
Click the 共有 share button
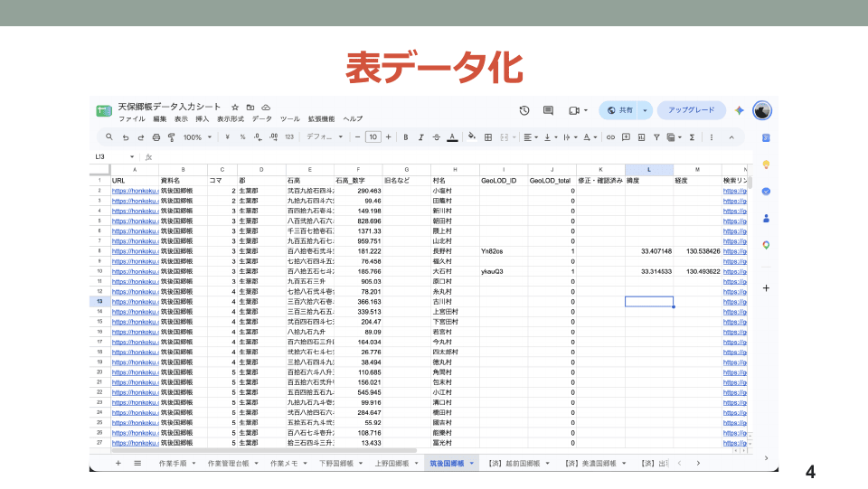pyautogui.click(x=618, y=110)
